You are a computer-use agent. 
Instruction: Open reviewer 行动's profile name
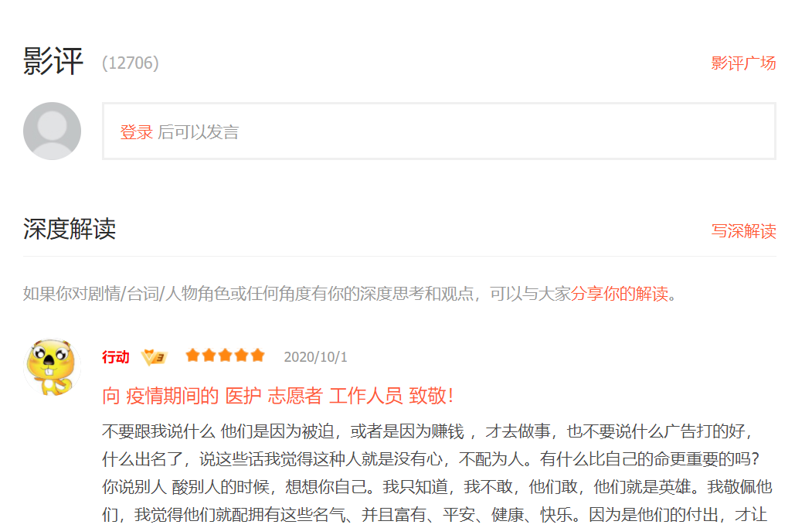pos(115,357)
